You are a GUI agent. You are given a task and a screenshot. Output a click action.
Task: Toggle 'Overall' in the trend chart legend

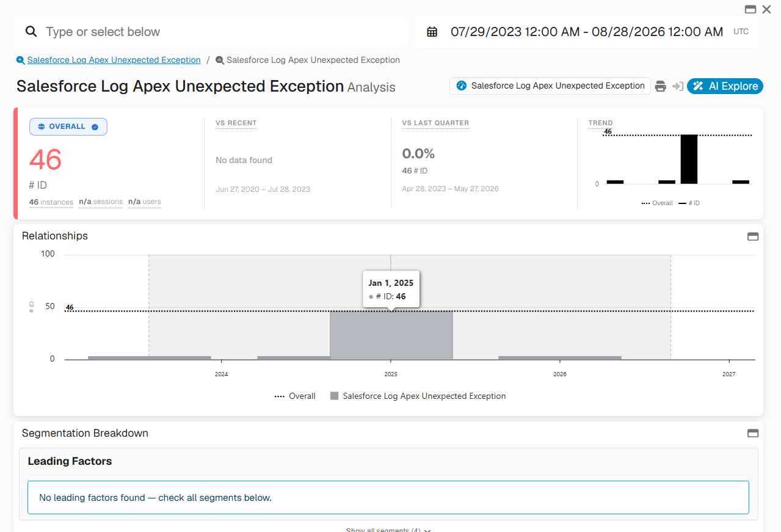coord(657,203)
